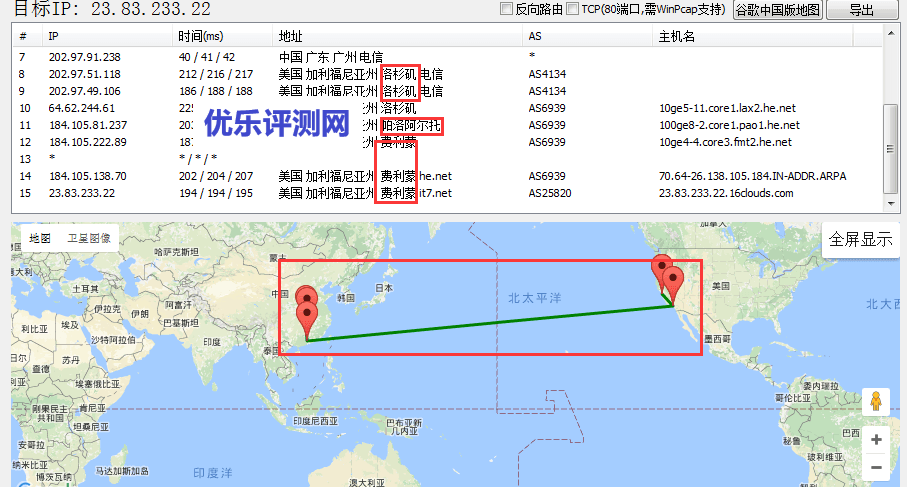This screenshot has width=907, height=487.
Task: Sort by the 地址 column header
Action: click(x=397, y=36)
